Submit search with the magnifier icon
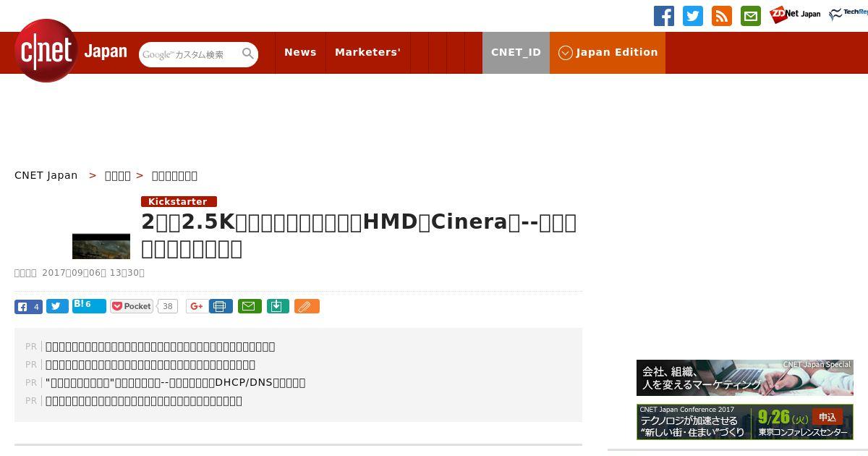 click(248, 54)
